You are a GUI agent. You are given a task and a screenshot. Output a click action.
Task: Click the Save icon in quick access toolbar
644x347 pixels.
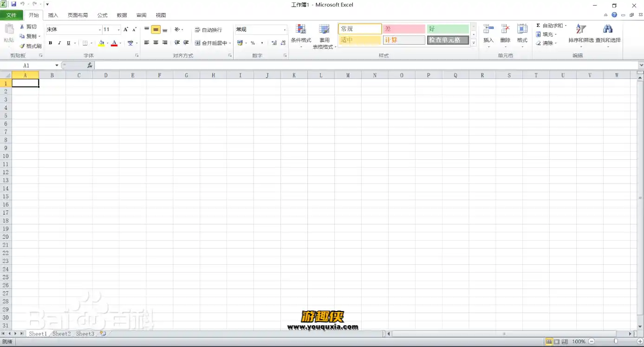point(13,4)
